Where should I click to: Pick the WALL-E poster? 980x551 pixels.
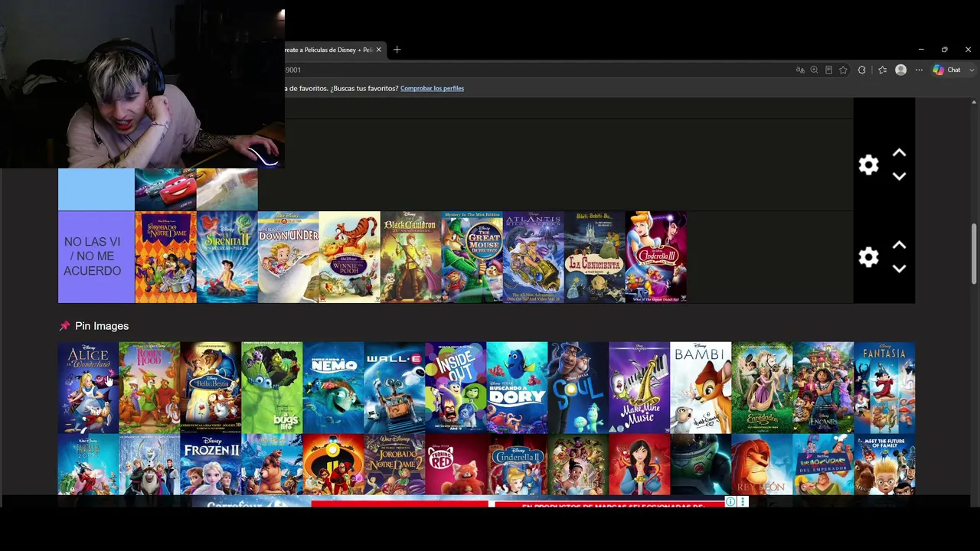tap(394, 387)
